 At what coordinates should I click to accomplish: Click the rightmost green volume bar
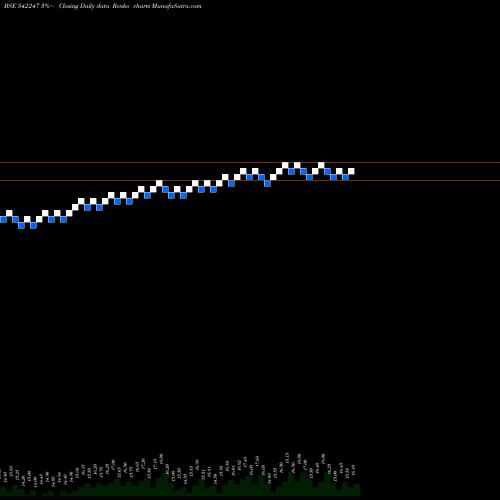(x=357, y=490)
